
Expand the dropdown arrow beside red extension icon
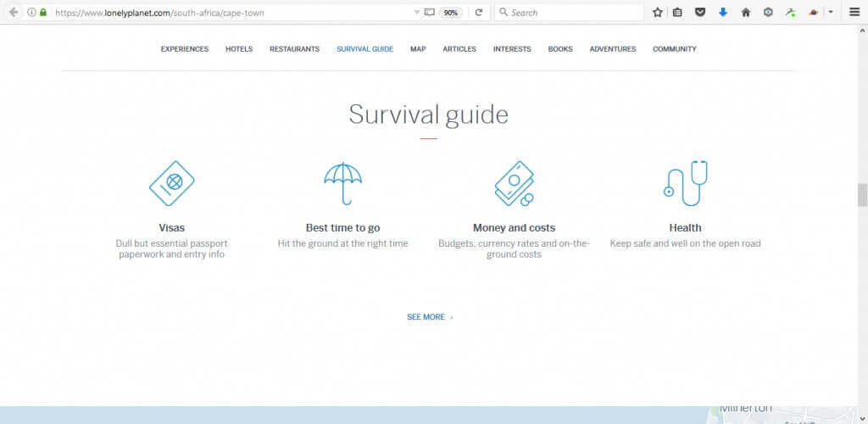[831, 12]
